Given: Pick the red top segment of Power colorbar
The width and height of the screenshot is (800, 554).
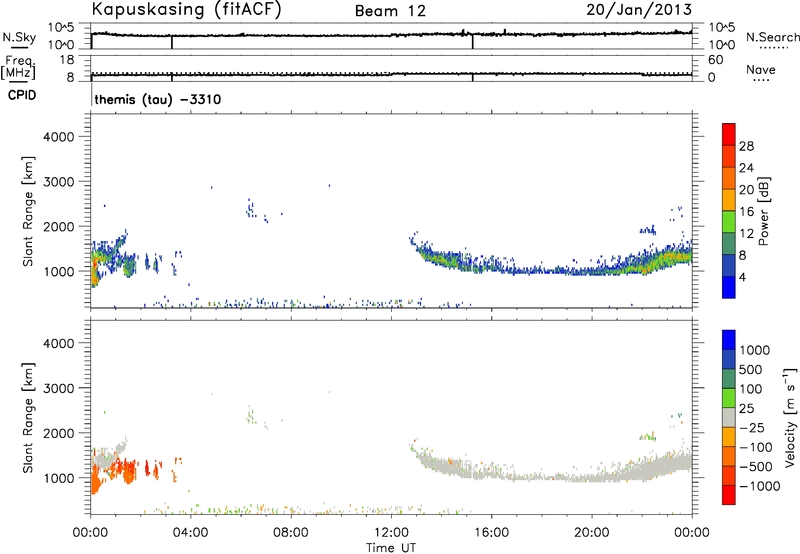Looking at the screenshot, I should point(729,134).
